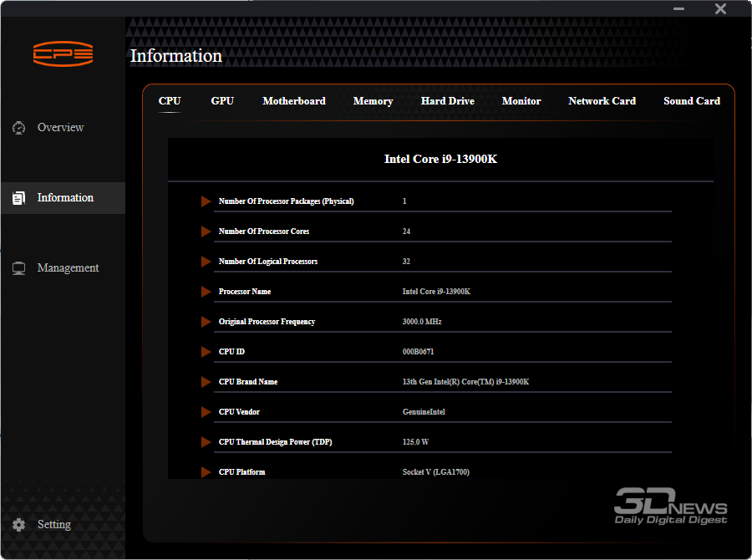752x560 pixels.
Task: Click the CPU ID label
Action: (x=231, y=352)
